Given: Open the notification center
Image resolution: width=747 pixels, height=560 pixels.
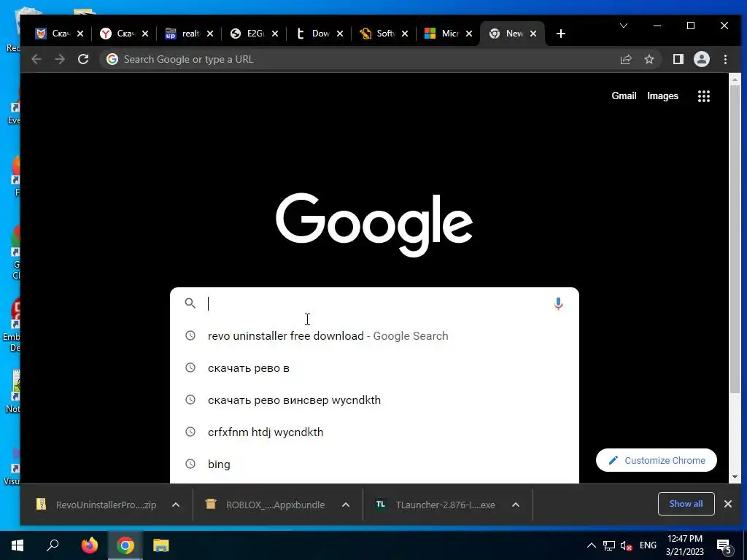Looking at the screenshot, I should [x=724, y=546].
